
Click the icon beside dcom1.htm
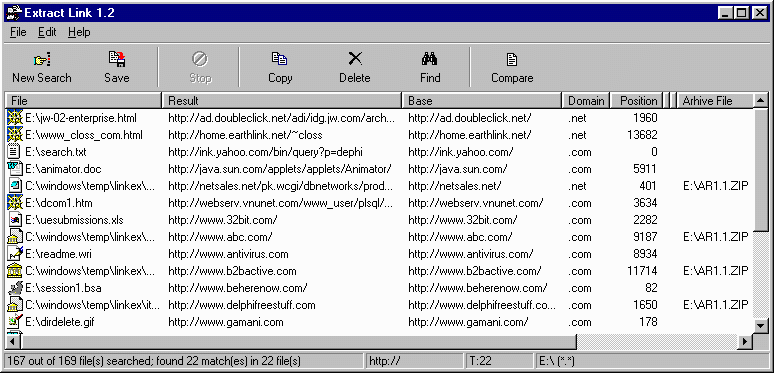click(15, 203)
